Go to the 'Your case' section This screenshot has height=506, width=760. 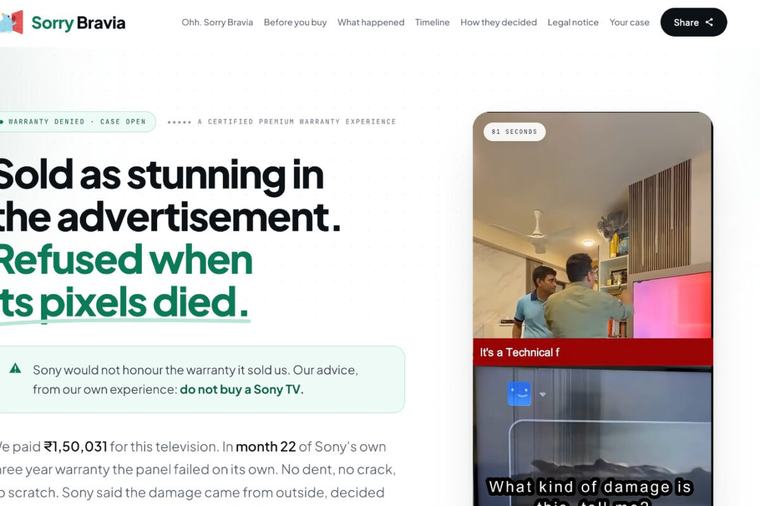coord(629,22)
